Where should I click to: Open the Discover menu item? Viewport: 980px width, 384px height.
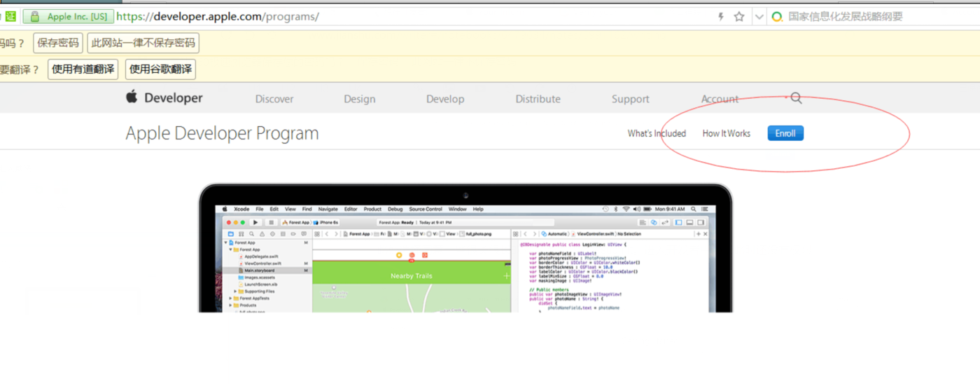click(274, 99)
